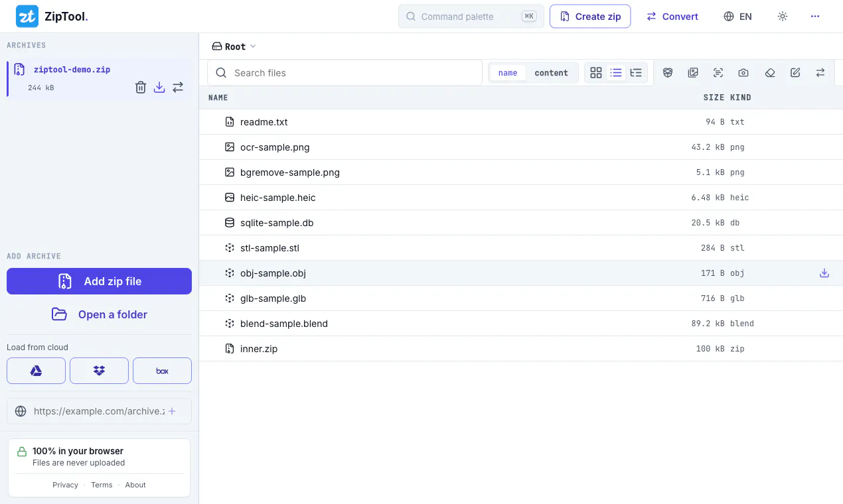This screenshot has width=843, height=504.
Task: Click Open a folder button
Action: (x=99, y=314)
